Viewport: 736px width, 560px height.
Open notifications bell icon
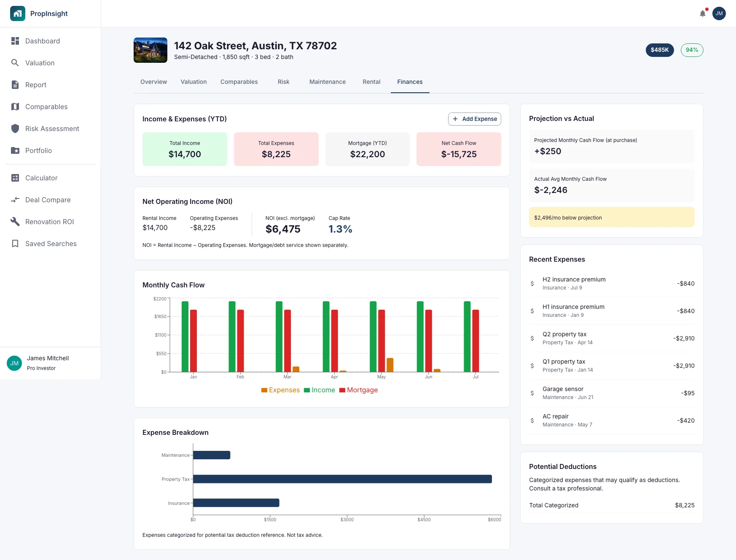703,13
